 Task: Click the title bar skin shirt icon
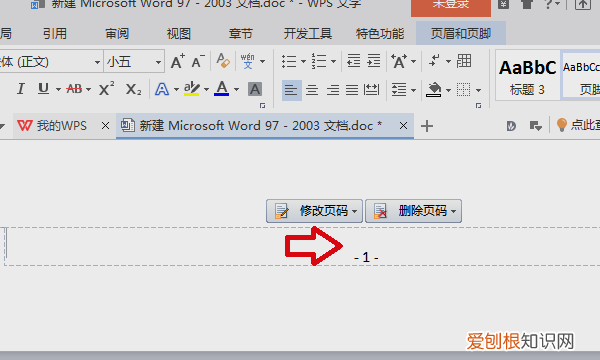[527, 5]
